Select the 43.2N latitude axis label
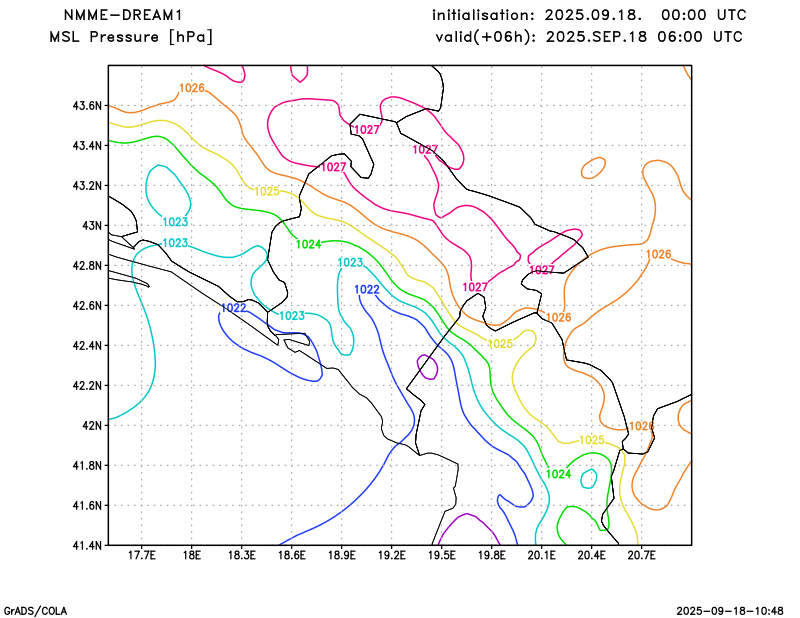 coord(87,185)
